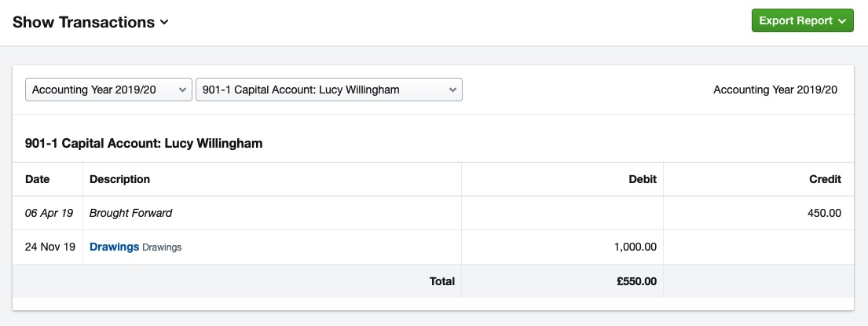Select the Description column header
Screen dimensions: 868x326
pyautogui.click(x=119, y=179)
